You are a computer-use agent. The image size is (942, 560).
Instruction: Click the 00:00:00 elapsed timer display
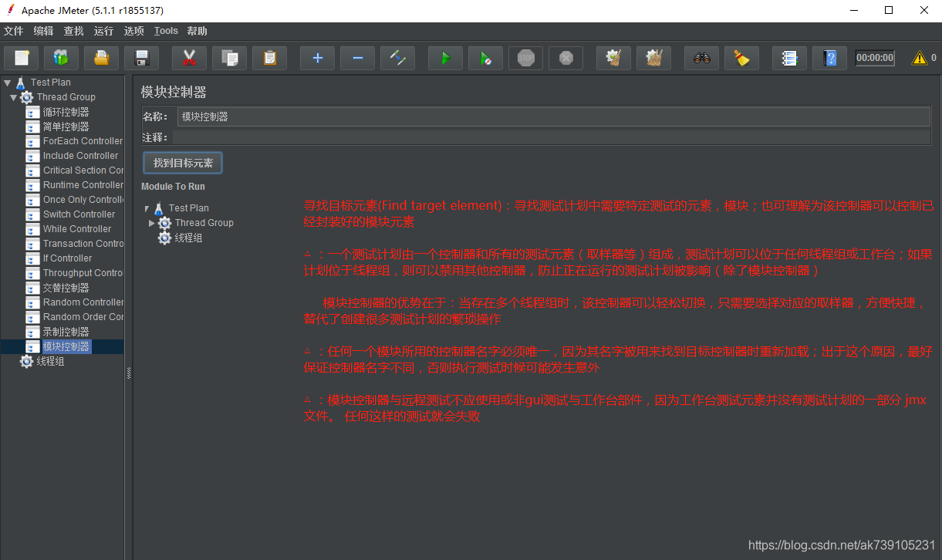[875, 58]
